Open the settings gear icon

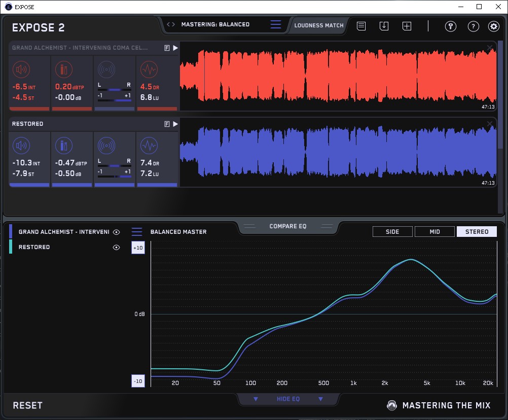tap(493, 26)
